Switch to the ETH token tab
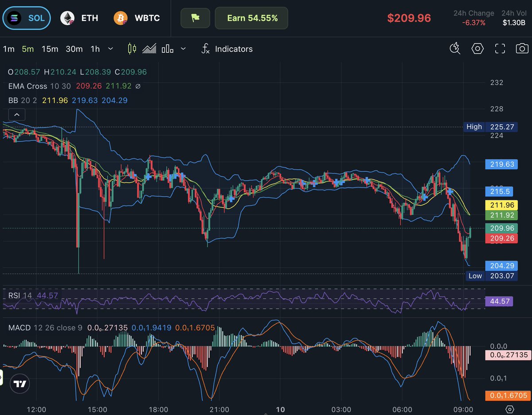This screenshot has height=415, width=532. (x=79, y=18)
